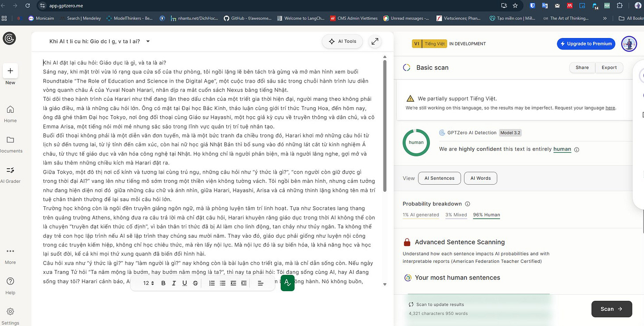Click the green spell-check A icon

(x=287, y=283)
